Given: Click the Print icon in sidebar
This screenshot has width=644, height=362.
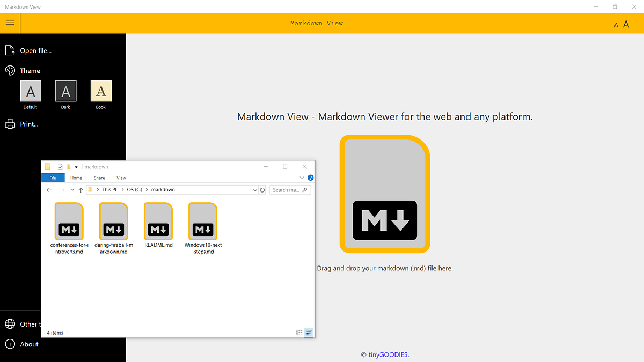Looking at the screenshot, I should coord(9,123).
